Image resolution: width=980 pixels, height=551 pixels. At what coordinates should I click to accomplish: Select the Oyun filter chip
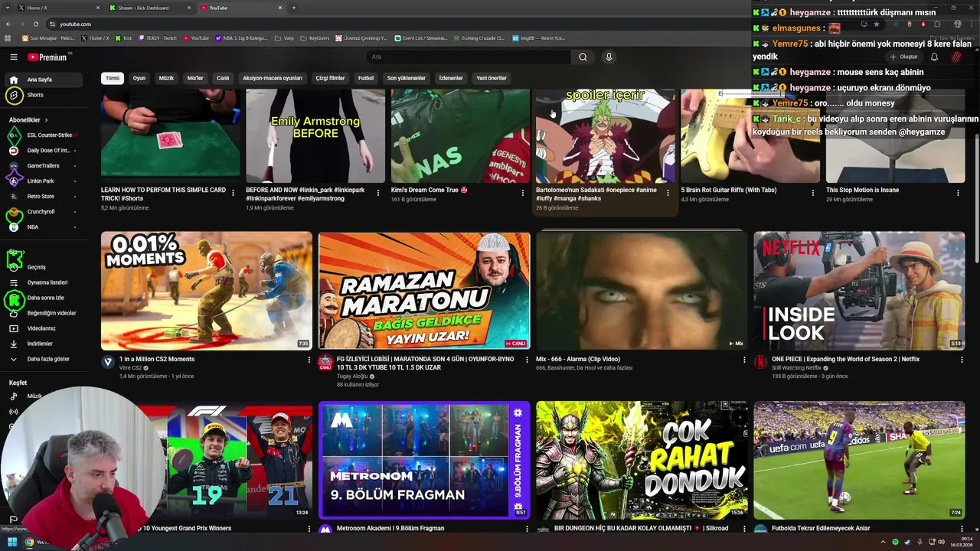139,78
